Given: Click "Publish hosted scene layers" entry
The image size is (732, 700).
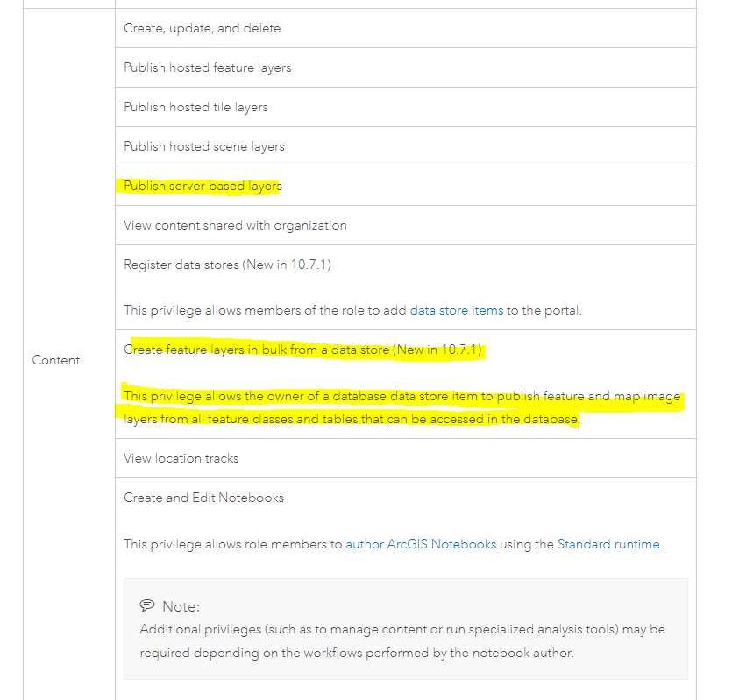Looking at the screenshot, I should point(204,146).
